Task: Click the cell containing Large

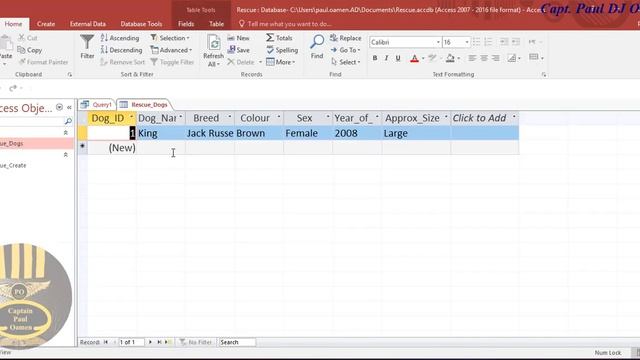Action: [416, 133]
